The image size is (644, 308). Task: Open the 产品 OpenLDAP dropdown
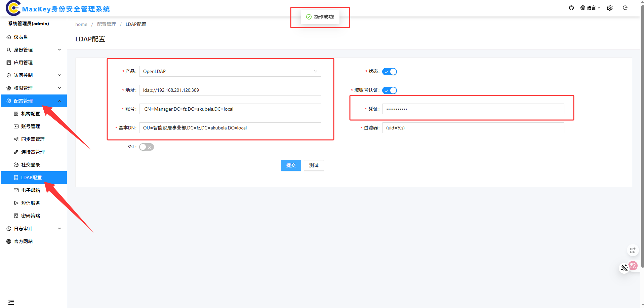point(230,71)
